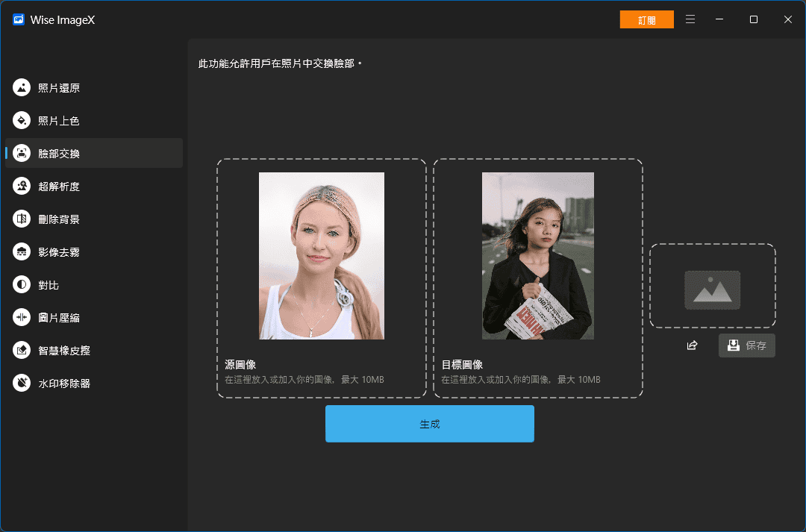The image size is (806, 532).
Task: Click the share export icon beside 保存
Action: pos(692,345)
